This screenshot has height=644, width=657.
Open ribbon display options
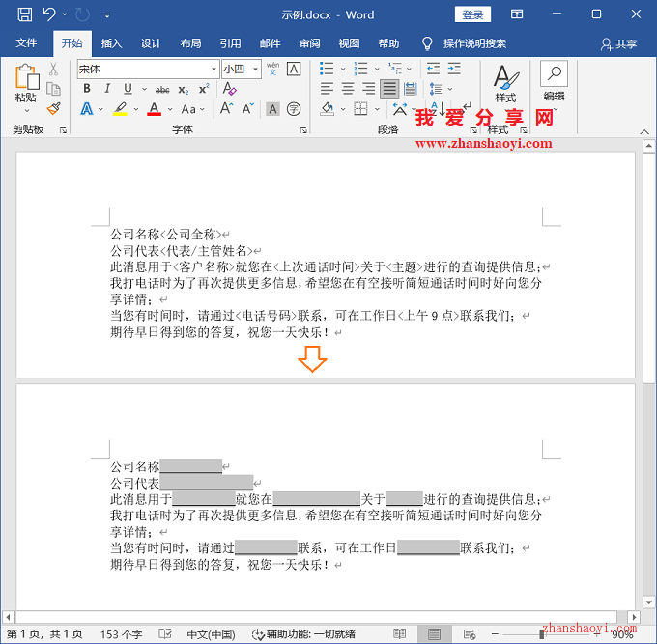[x=517, y=14]
